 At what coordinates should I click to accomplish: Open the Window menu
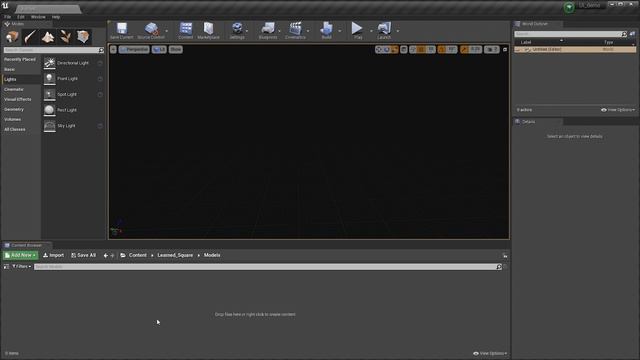click(x=38, y=17)
